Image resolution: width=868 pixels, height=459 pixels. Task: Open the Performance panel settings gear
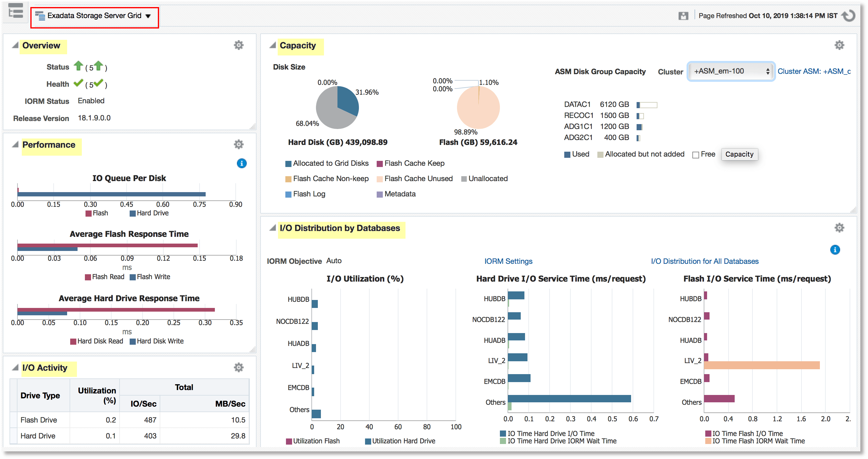click(239, 144)
